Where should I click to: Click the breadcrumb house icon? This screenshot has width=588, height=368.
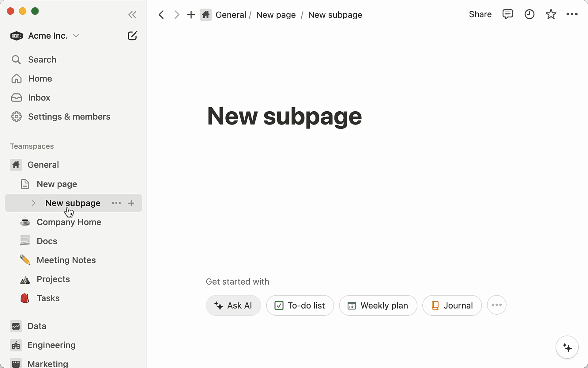(x=206, y=15)
